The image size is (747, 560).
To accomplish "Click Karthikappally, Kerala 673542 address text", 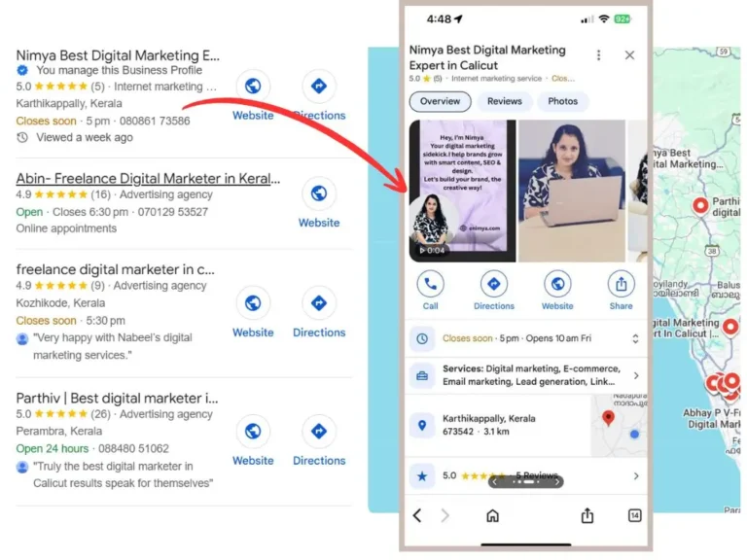I will [x=489, y=425].
